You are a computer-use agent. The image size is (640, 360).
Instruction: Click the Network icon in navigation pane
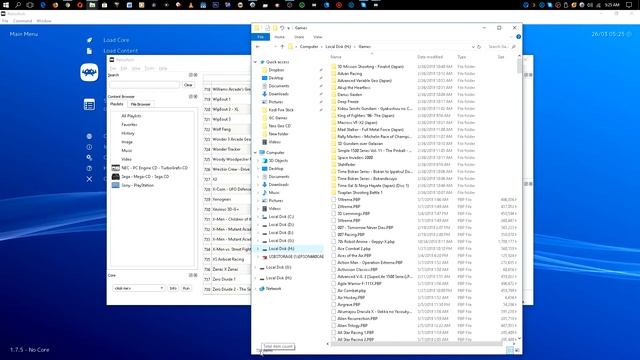(262, 289)
